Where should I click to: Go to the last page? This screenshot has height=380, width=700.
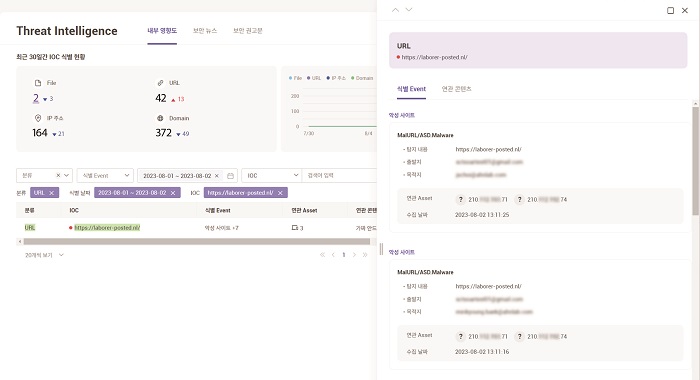[365, 255]
